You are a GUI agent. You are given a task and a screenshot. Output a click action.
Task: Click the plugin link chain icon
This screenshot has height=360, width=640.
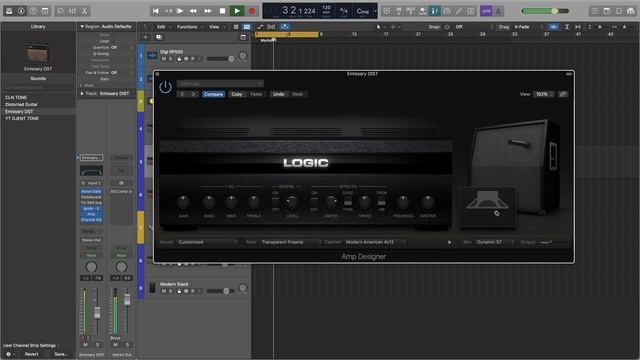[x=563, y=94]
